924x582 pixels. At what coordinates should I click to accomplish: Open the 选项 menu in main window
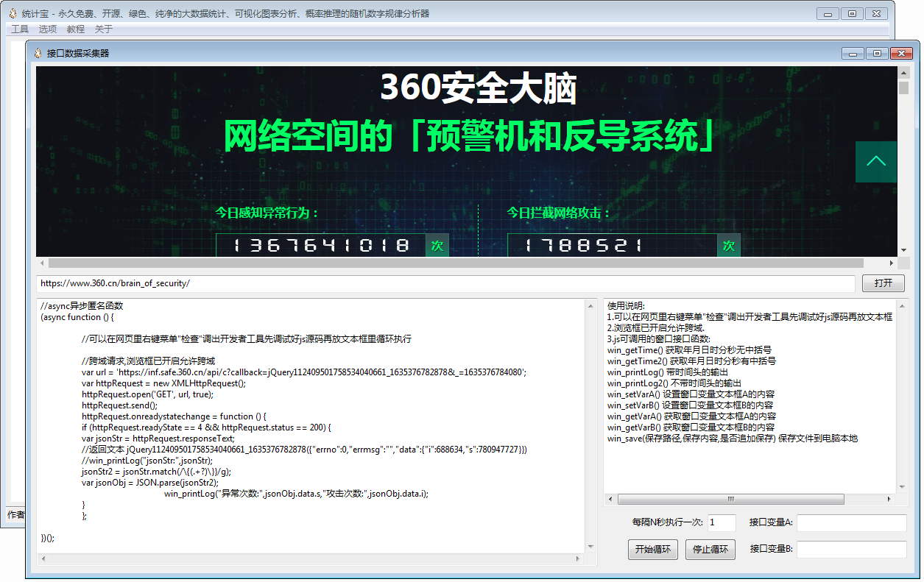point(48,29)
